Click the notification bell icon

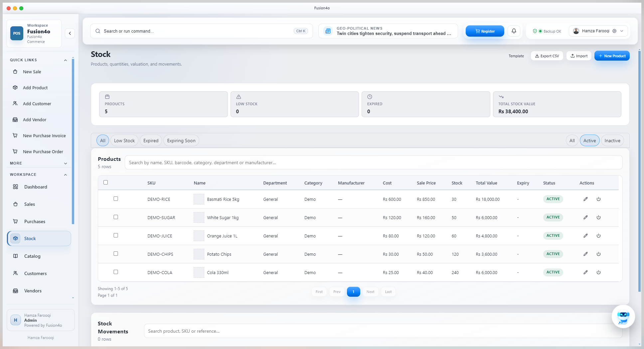tap(514, 31)
